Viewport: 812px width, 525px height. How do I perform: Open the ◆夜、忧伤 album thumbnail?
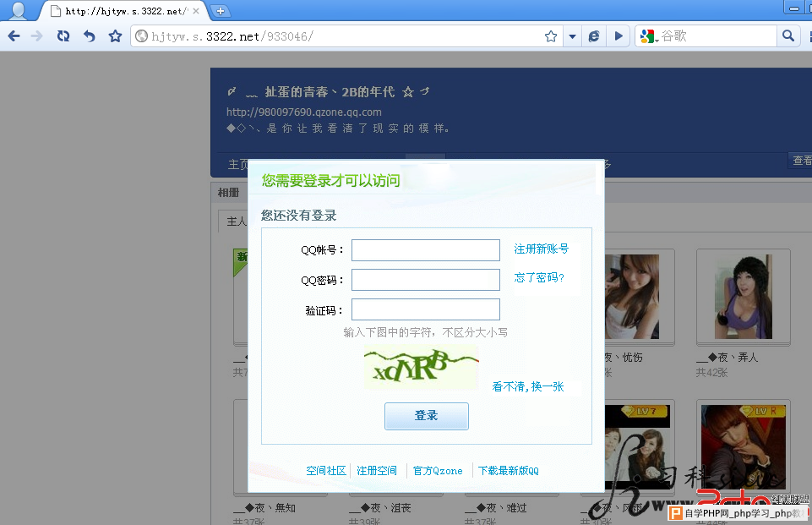[640, 297]
